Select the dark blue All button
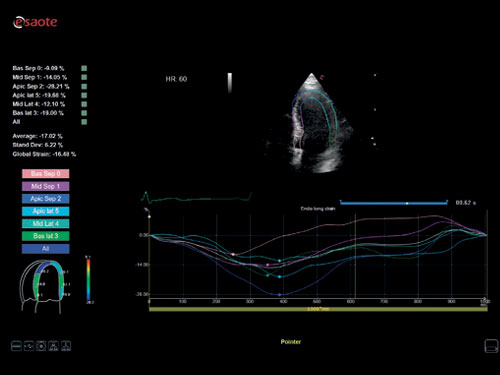 pos(46,249)
